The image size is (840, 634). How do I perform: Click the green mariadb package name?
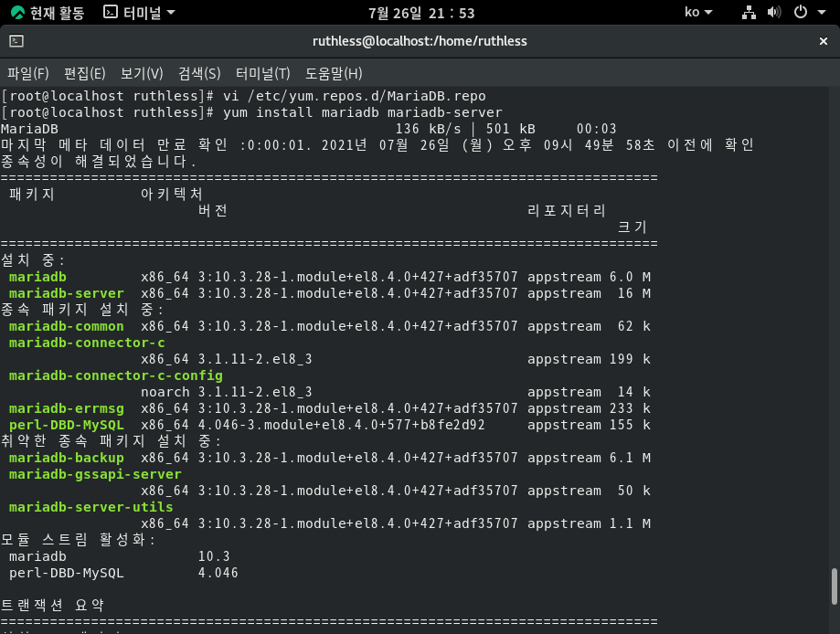point(37,277)
